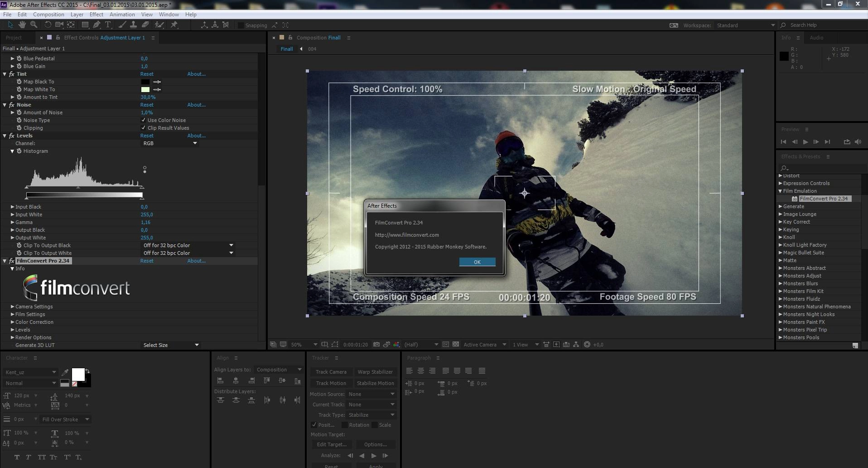Screen dimensions: 868x468
Task: Click the Stabilize Motion button
Action: (x=375, y=383)
